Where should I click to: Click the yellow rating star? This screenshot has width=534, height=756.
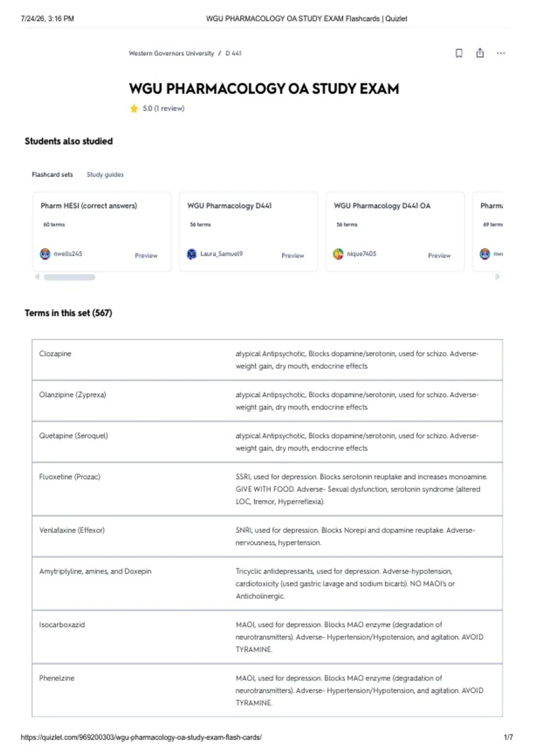click(134, 109)
